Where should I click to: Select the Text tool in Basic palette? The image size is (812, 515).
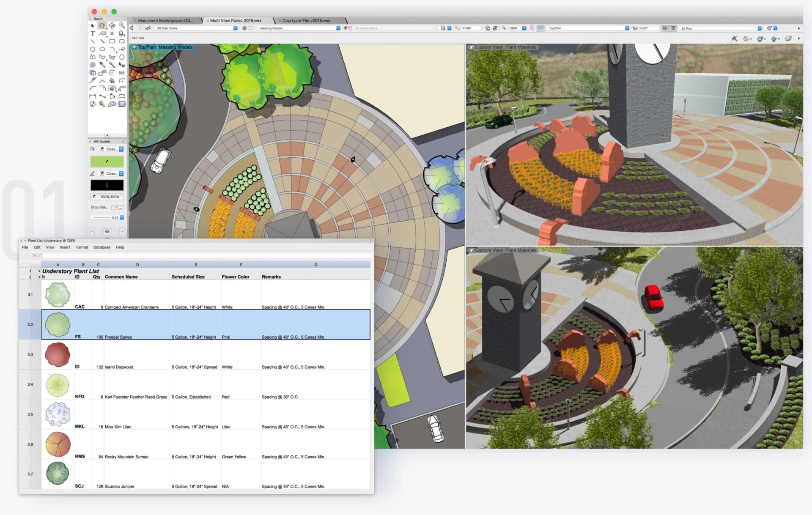[93, 33]
